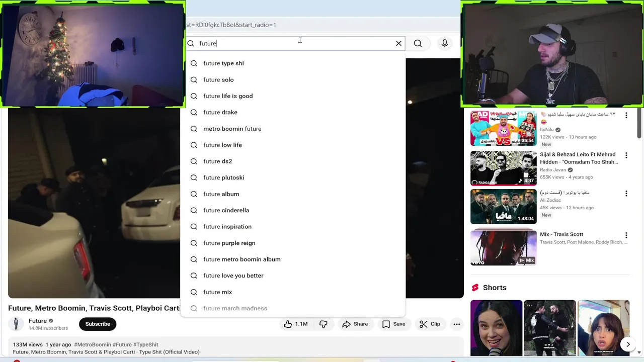Save the video to playlist
The height and width of the screenshot is (362, 644).
[x=393, y=324]
